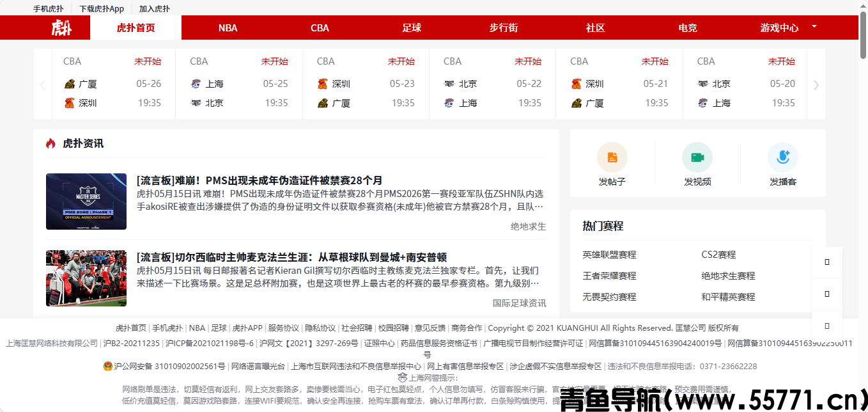The width and height of the screenshot is (868, 412).
Task: Open the 沪ICP备2021021198号-6 footer link
Action: coord(210,344)
